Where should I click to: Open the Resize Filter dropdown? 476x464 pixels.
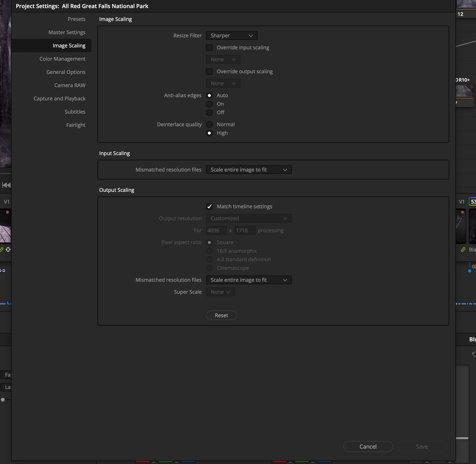tap(232, 36)
